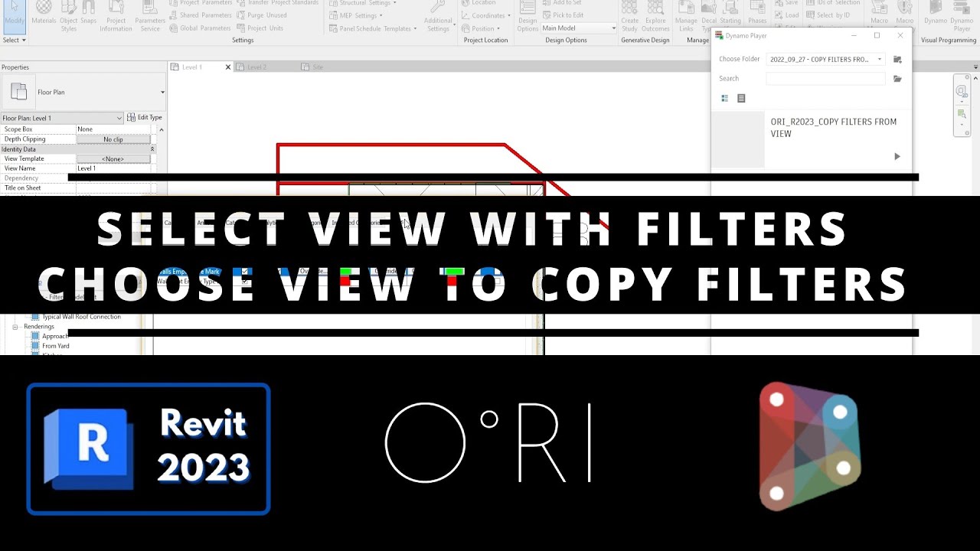Select the From Yard rendering in browser
Screen dimensions: 980x551
pos(56,346)
